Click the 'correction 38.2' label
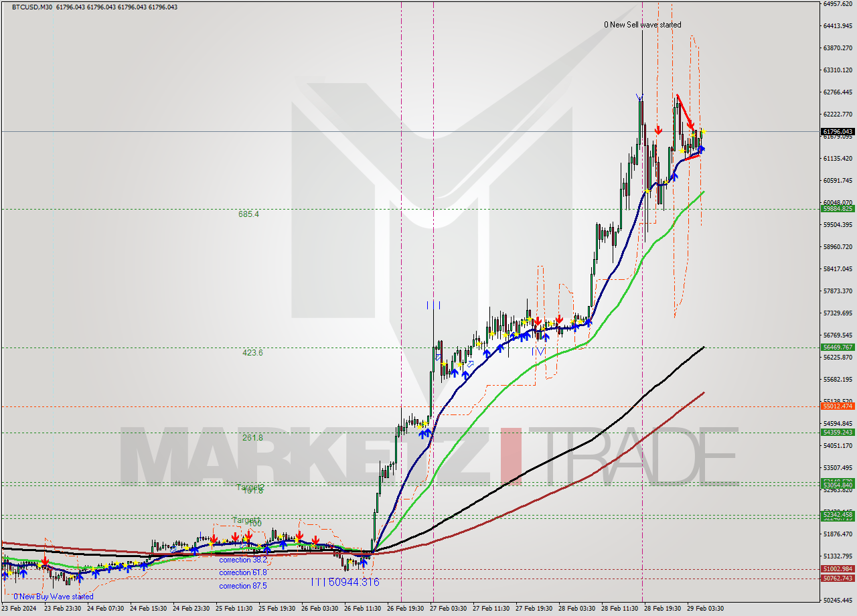The image size is (857, 616). point(243,560)
